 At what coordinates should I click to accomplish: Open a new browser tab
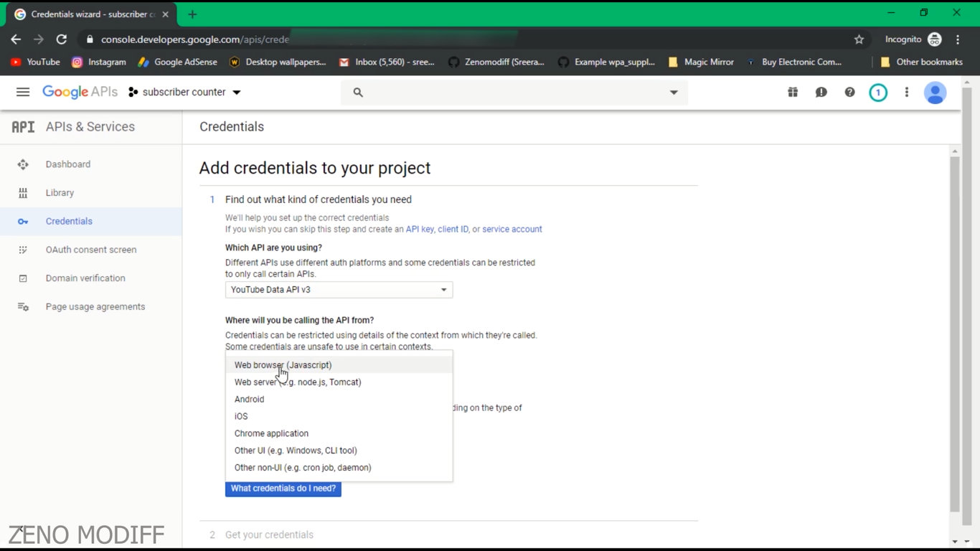click(x=192, y=14)
